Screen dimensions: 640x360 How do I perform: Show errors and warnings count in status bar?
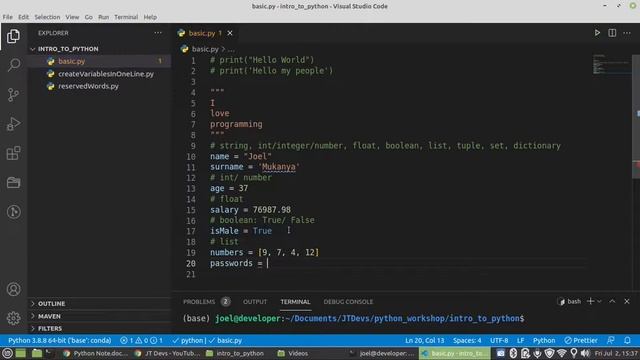coord(142,340)
